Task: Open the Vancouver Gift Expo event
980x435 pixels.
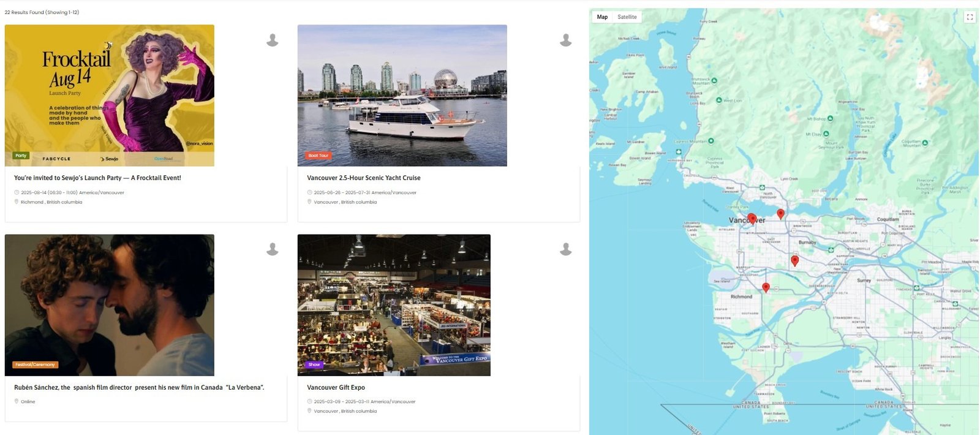Action: 336,387
